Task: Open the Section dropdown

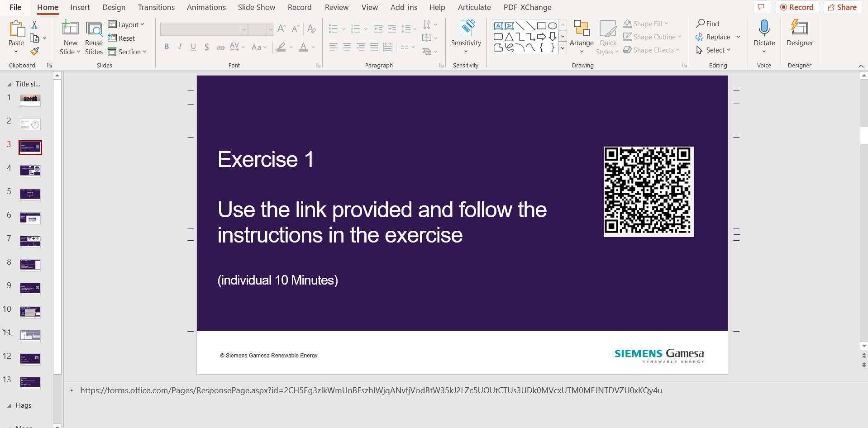Action: (x=127, y=52)
